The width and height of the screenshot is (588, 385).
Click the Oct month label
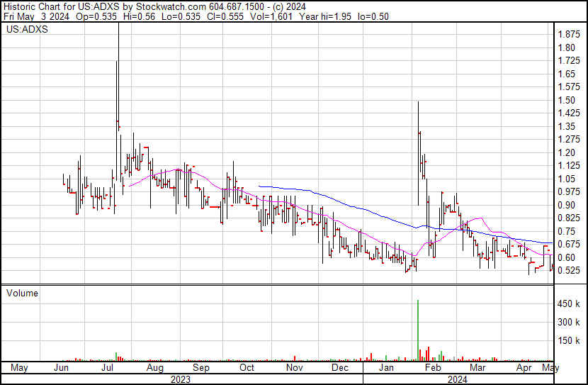[x=247, y=368]
